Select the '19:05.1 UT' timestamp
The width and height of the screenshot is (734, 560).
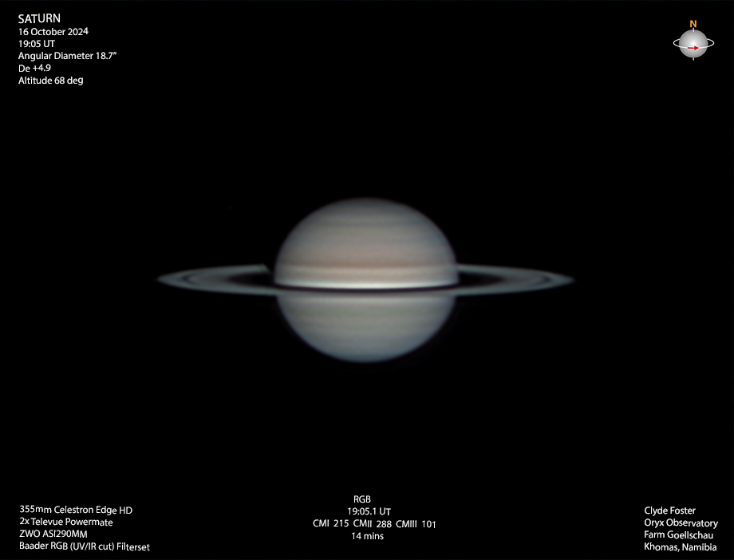(x=369, y=512)
